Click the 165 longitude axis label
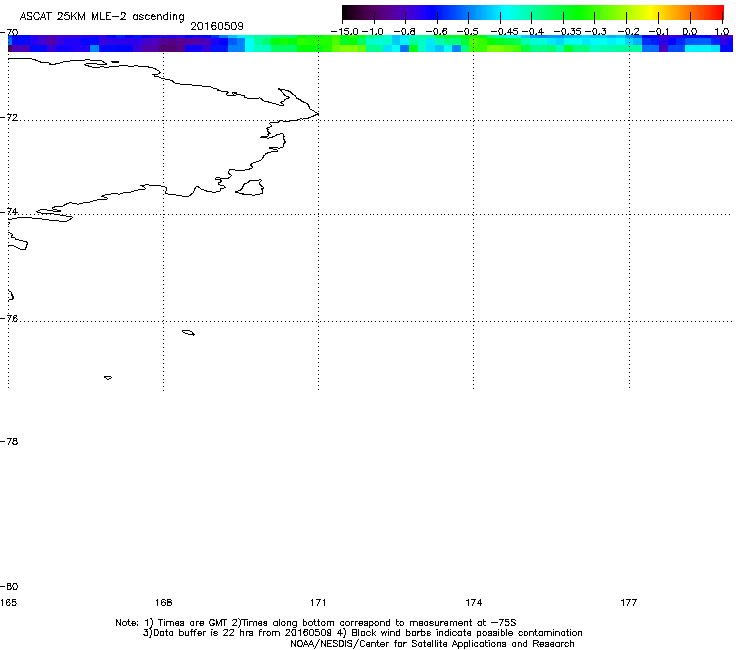This screenshot has height=650, width=740. coord(8,602)
